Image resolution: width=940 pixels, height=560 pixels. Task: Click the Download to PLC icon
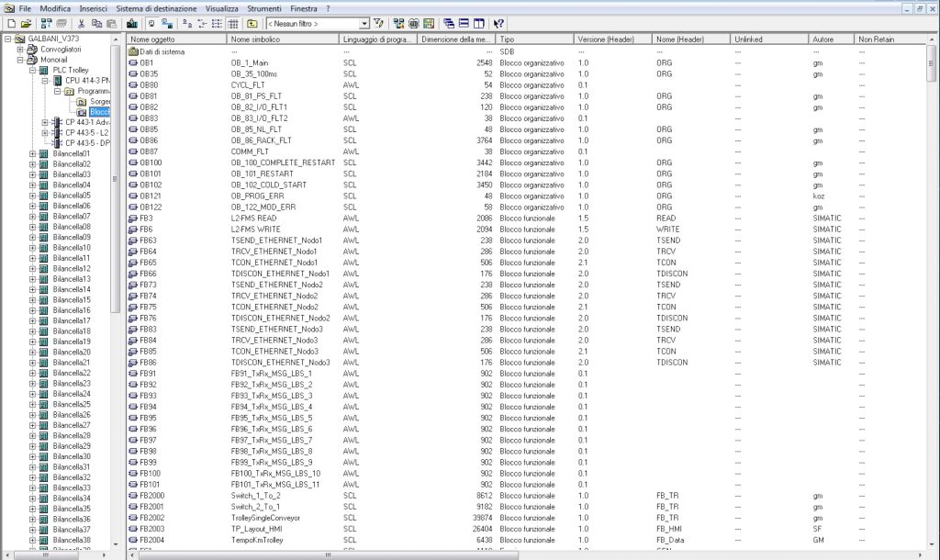click(132, 23)
